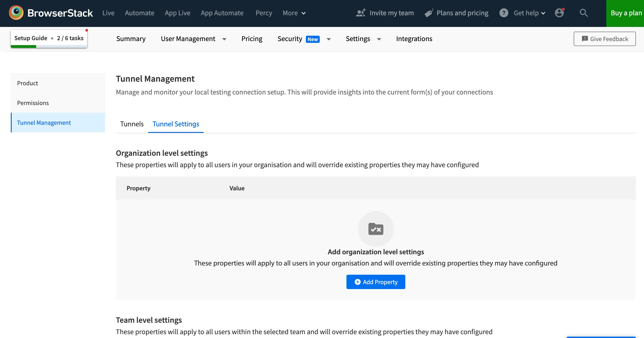The height and width of the screenshot is (338, 644).
Task: Click the Plans and pricing tag icon
Action: [429, 13]
